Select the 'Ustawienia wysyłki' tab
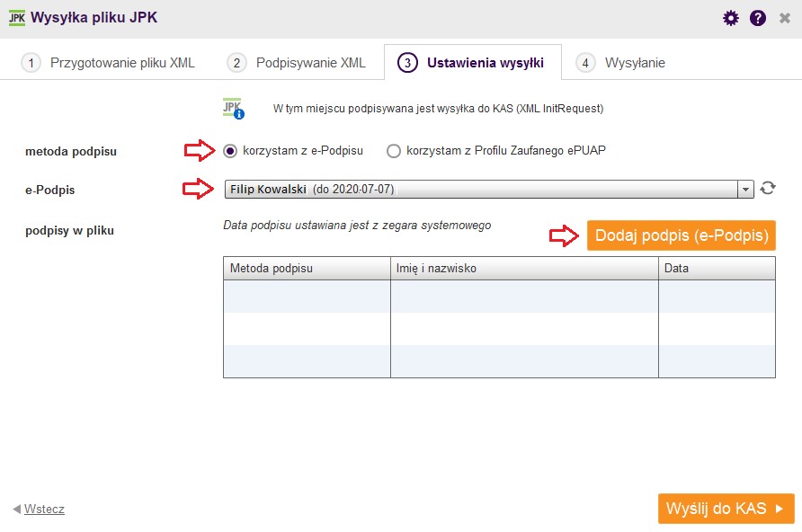 (473, 62)
